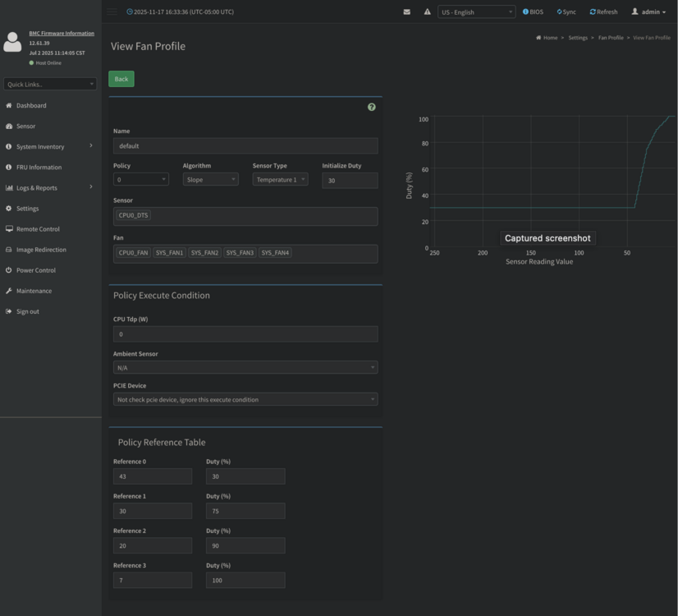
Task: Open the warning alerts triangle icon
Action: [427, 11]
